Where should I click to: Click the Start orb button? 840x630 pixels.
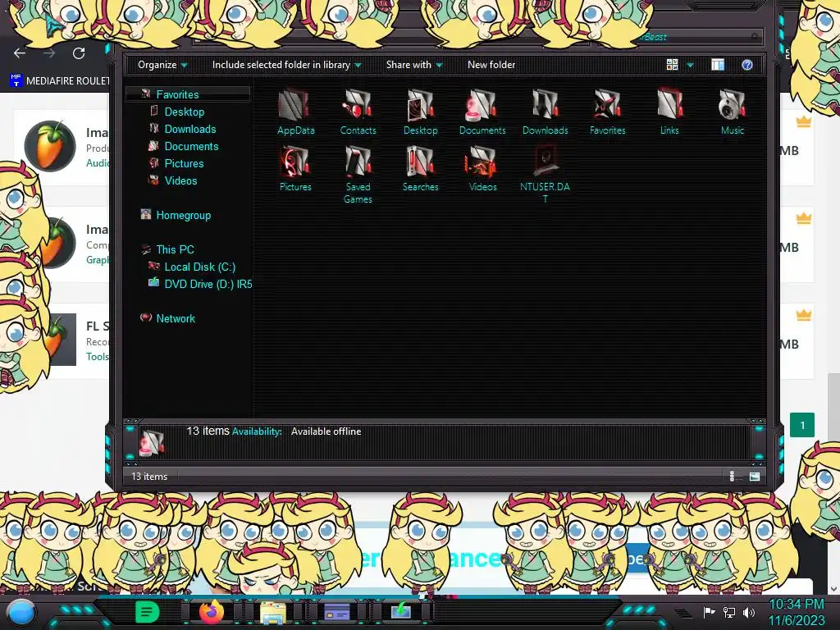coord(21,613)
